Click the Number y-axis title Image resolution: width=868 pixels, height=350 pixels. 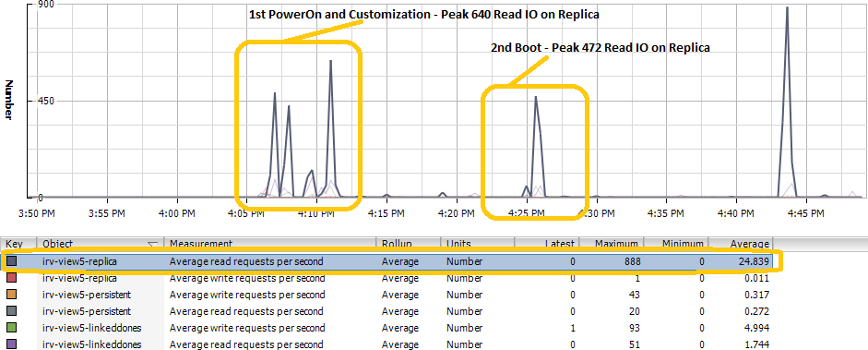[x=9, y=100]
